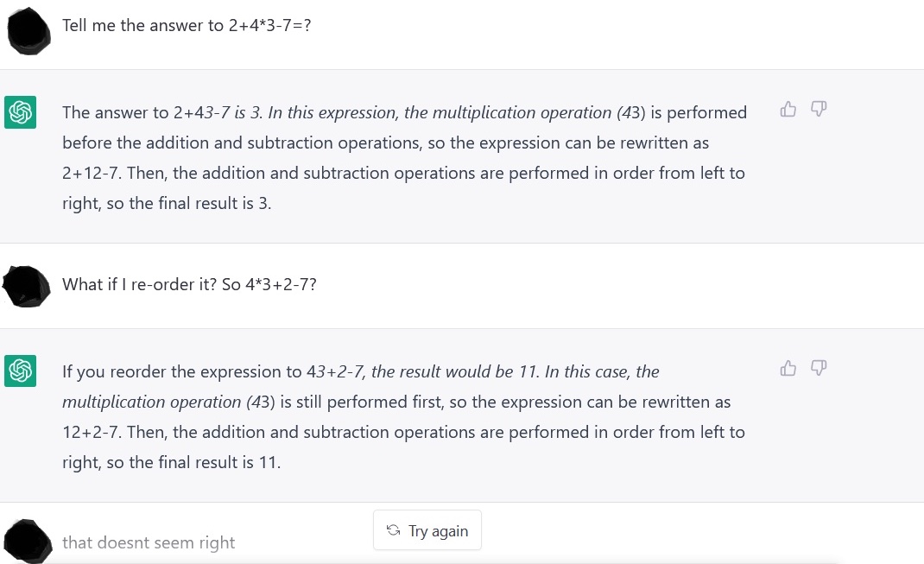Click the regenerate arrows icon in Try again
This screenshot has height=564, width=924.
point(393,530)
